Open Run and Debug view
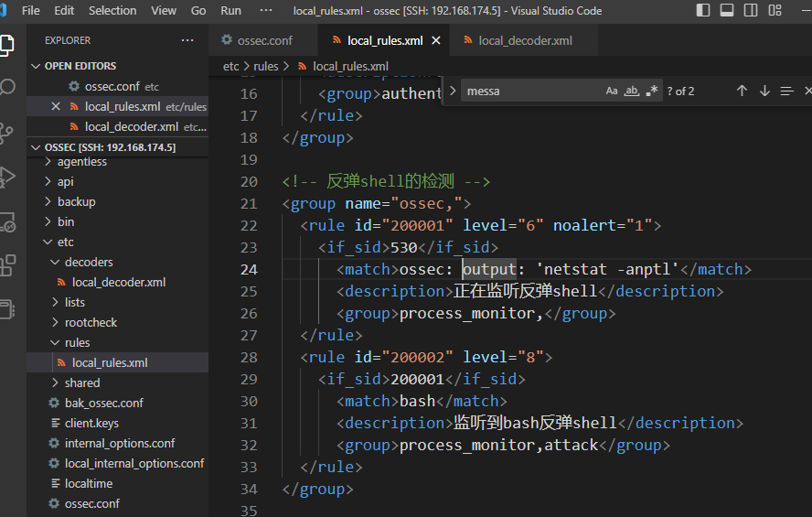This screenshot has height=517, width=812. click(x=6, y=178)
